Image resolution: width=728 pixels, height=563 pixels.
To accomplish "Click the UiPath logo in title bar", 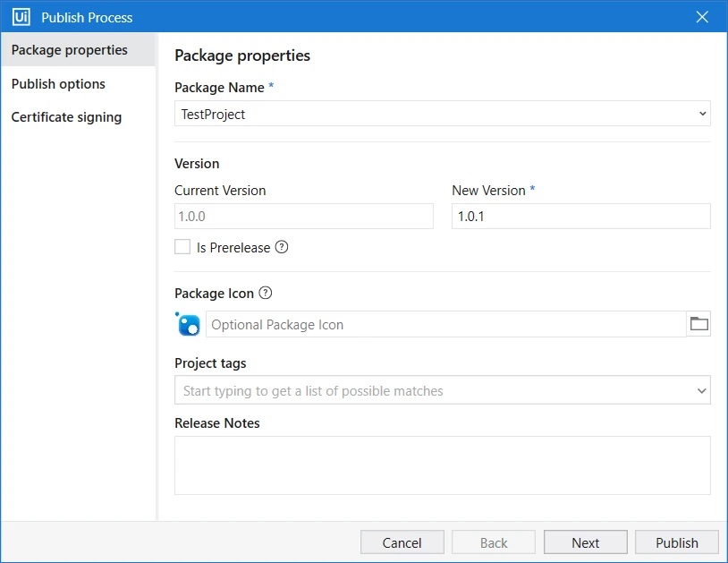I will pyautogui.click(x=21, y=17).
